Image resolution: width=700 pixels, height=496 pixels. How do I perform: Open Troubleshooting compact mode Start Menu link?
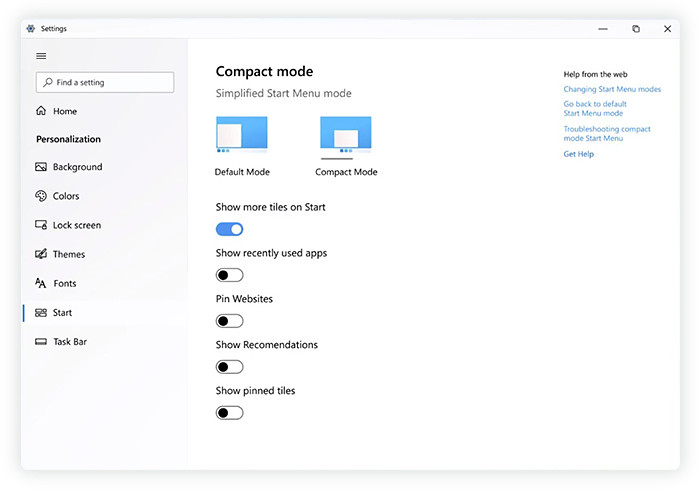coord(607,134)
